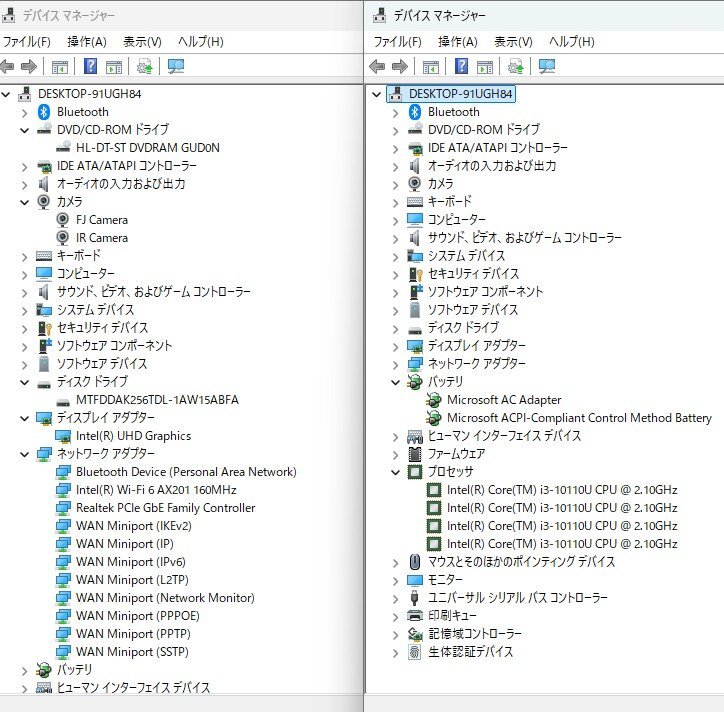Select Microsoft AC Adapter
The image size is (724, 712).
[x=504, y=400]
